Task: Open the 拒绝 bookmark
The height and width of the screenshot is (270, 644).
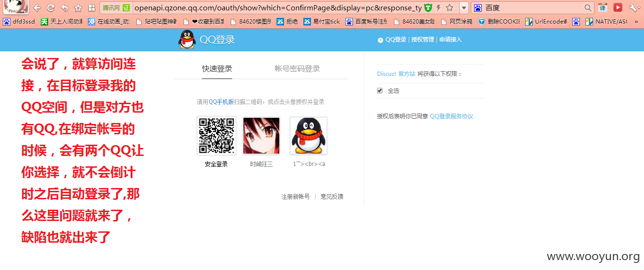Action: click(287, 22)
